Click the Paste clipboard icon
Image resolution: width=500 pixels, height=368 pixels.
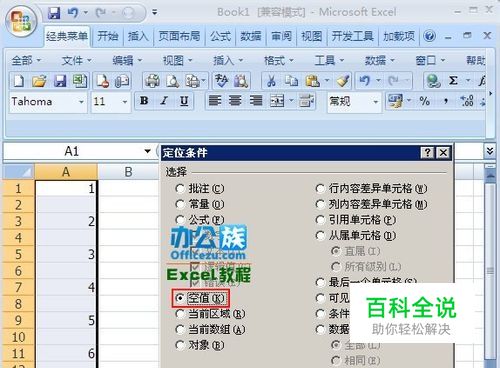[x=312, y=81]
